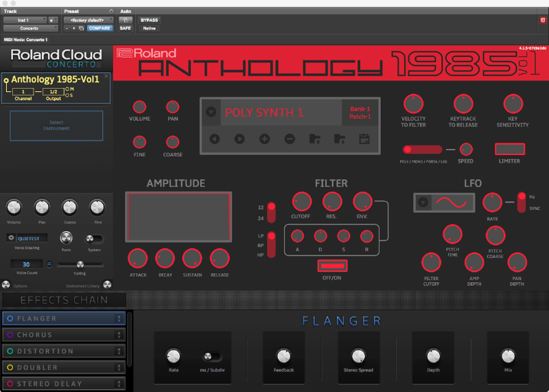Open the CHORUS effect slot selector arrows

[x=119, y=335]
